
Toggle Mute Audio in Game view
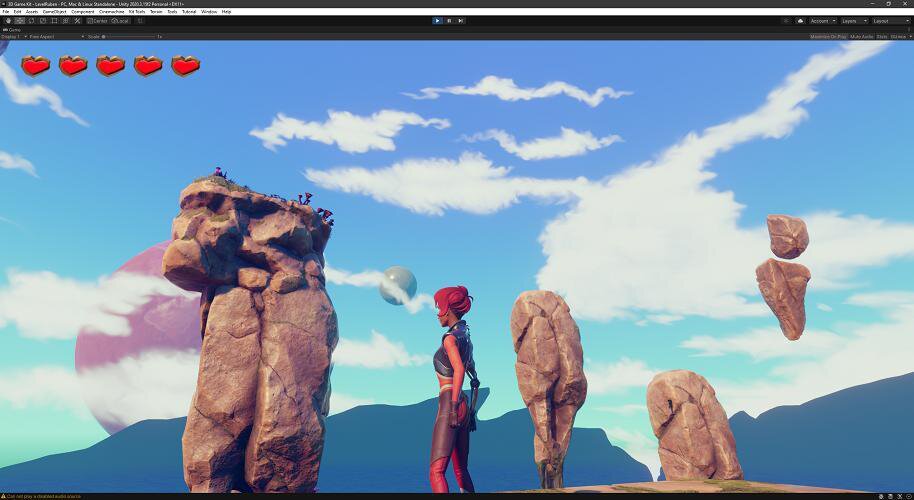[862, 36]
